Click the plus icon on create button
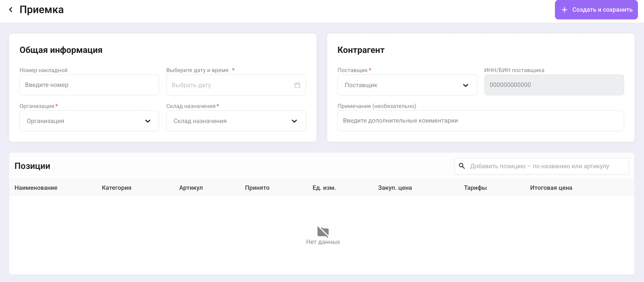 pyautogui.click(x=564, y=10)
